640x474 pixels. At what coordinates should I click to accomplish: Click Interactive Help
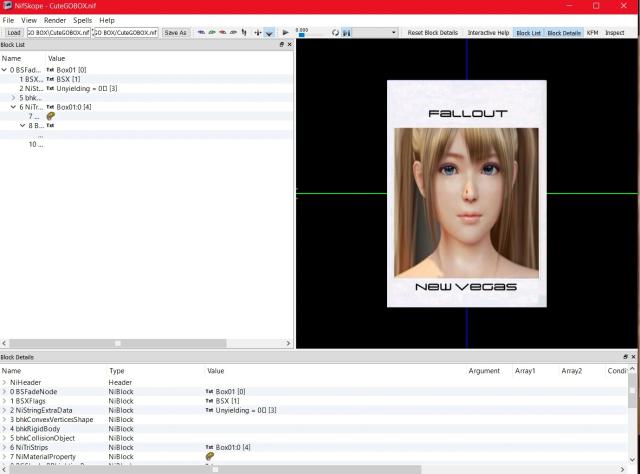488,33
